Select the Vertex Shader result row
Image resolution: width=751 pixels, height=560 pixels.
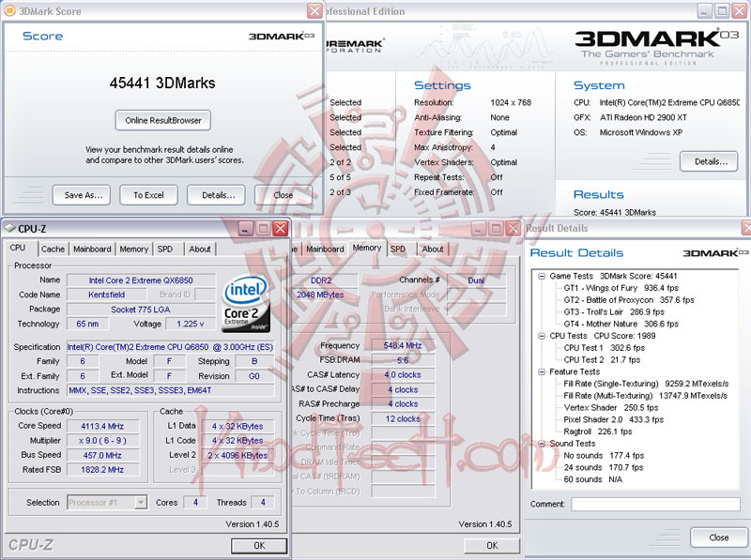[x=611, y=408]
